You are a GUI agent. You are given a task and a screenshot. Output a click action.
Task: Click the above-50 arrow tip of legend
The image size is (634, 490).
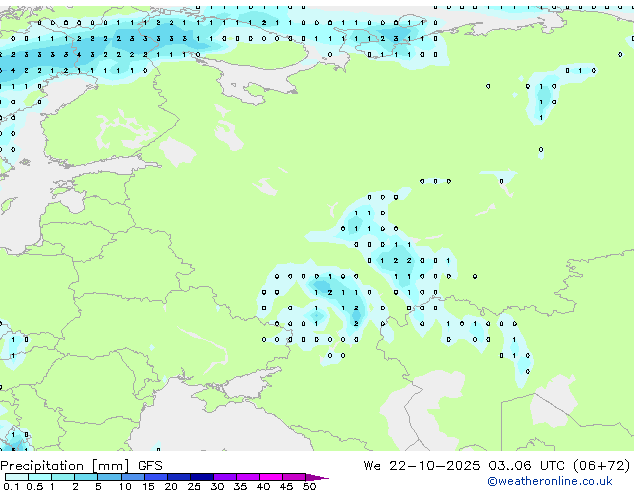317,477
